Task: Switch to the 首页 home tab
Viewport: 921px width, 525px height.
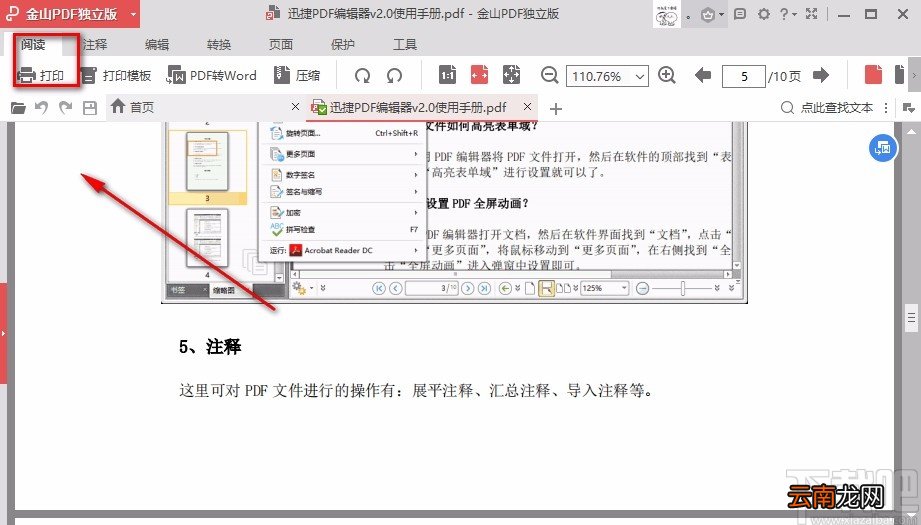Action: 133,107
